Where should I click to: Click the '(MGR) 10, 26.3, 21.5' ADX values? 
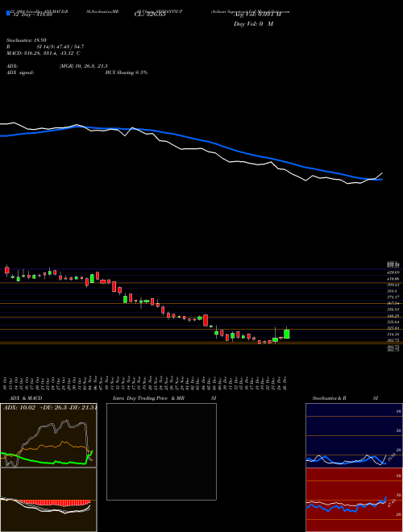click(x=84, y=66)
